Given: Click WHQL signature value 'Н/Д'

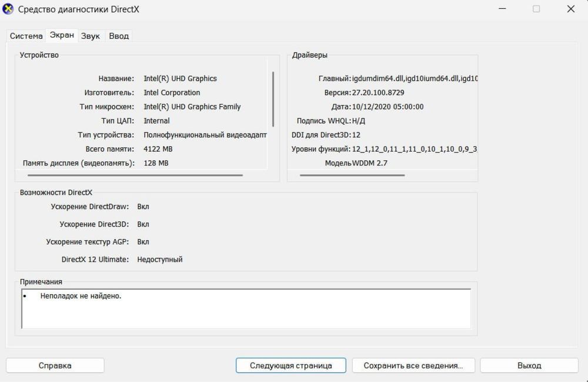Looking at the screenshot, I should pos(359,121).
